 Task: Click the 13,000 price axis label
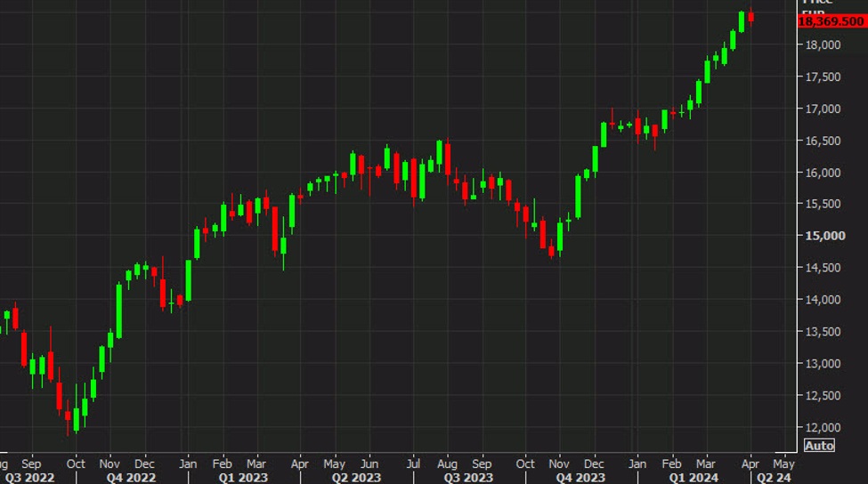click(823, 363)
